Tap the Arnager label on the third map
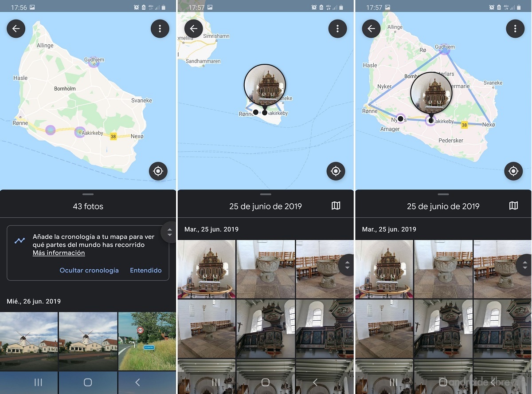Screen dimensions: 532x394 tap(390, 129)
